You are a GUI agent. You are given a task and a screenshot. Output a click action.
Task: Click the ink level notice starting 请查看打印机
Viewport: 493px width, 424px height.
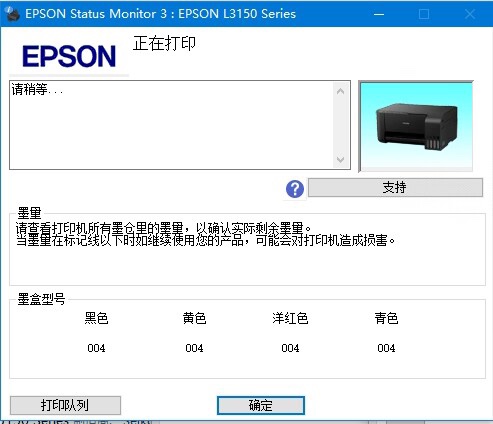pyautogui.click(x=164, y=228)
